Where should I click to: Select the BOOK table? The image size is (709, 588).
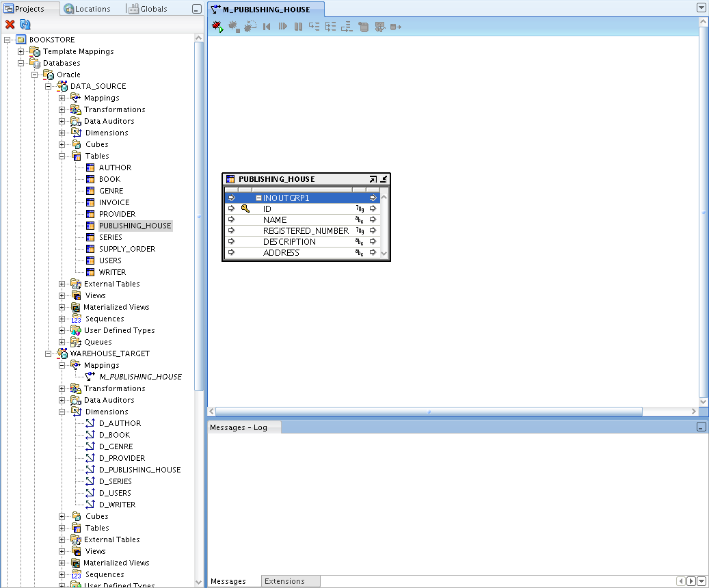click(x=110, y=179)
